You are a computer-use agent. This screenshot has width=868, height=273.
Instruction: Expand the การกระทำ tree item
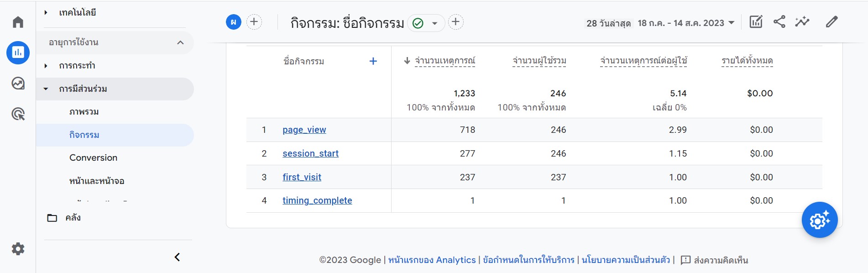point(46,66)
